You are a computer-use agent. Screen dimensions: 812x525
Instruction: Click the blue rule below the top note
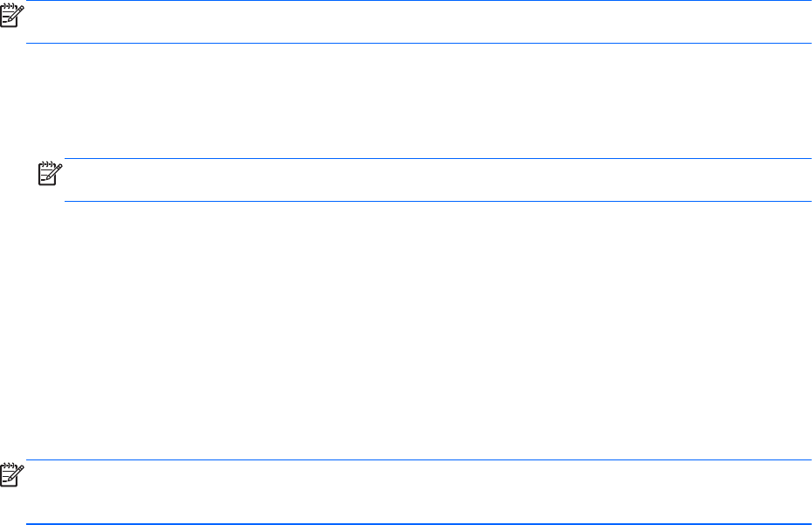(419, 43)
